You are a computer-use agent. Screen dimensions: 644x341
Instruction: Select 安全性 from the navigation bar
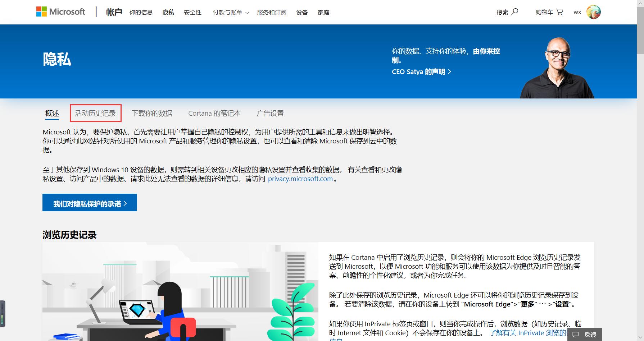point(192,12)
